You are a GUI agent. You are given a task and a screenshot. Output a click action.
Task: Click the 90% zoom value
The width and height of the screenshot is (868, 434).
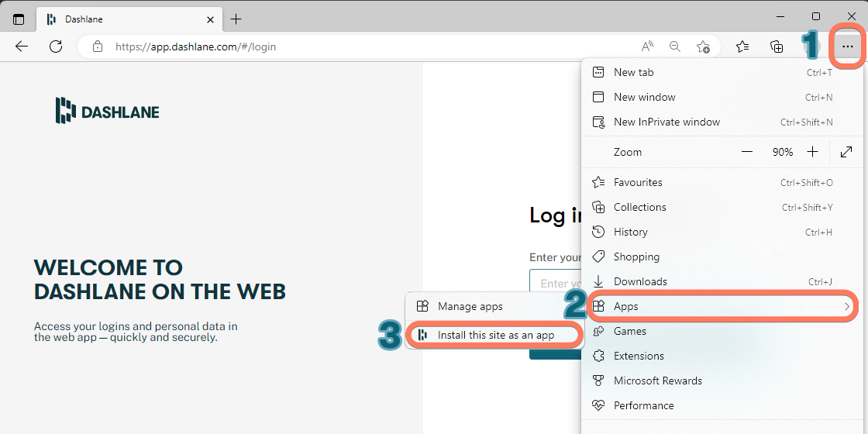coord(782,152)
